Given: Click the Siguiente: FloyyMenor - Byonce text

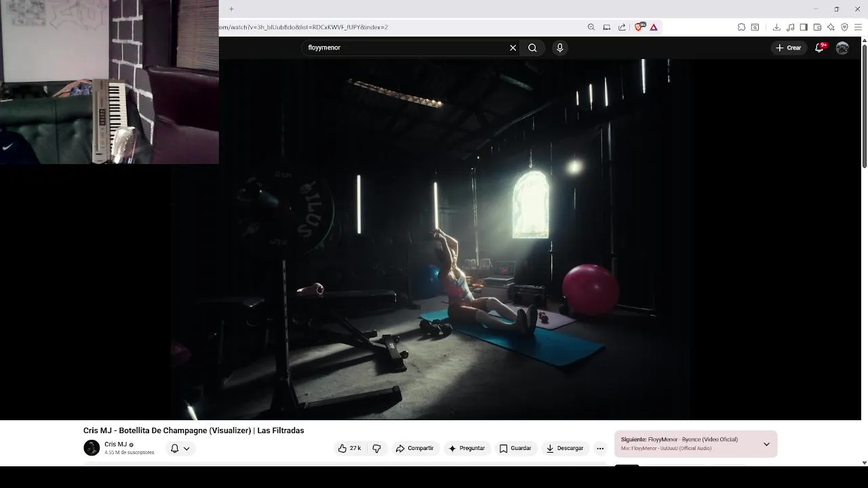Looking at the screenshot, I should [679, 439].
